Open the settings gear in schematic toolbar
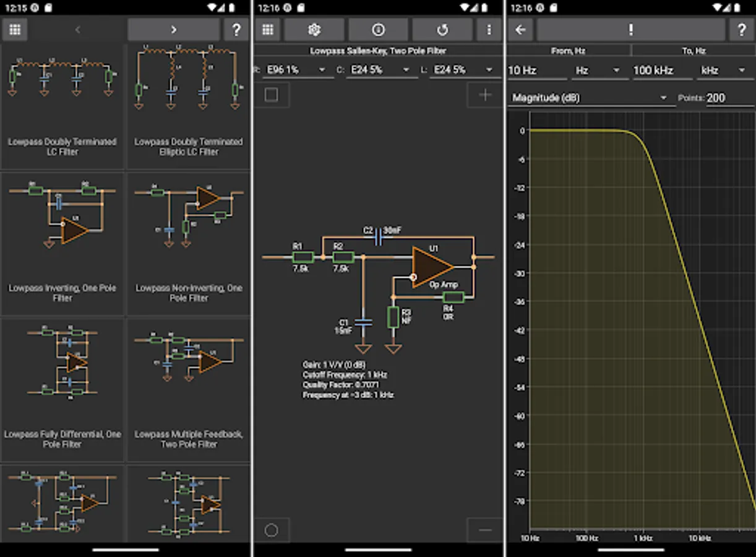 314,30
